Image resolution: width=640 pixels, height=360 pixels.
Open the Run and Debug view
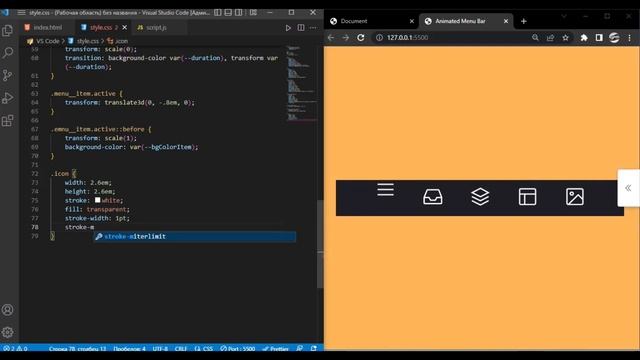[x=7, y=98]
